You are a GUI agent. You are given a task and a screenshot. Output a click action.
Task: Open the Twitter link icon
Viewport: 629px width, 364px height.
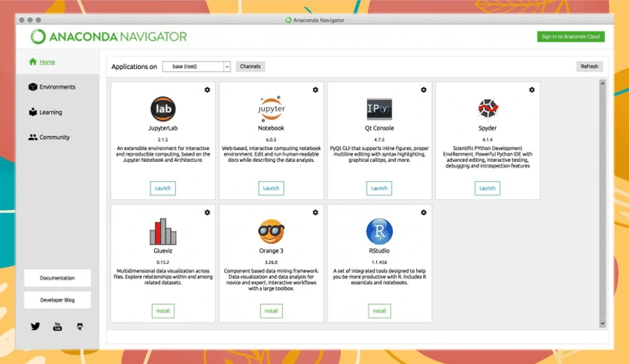[x=35, y=326]
